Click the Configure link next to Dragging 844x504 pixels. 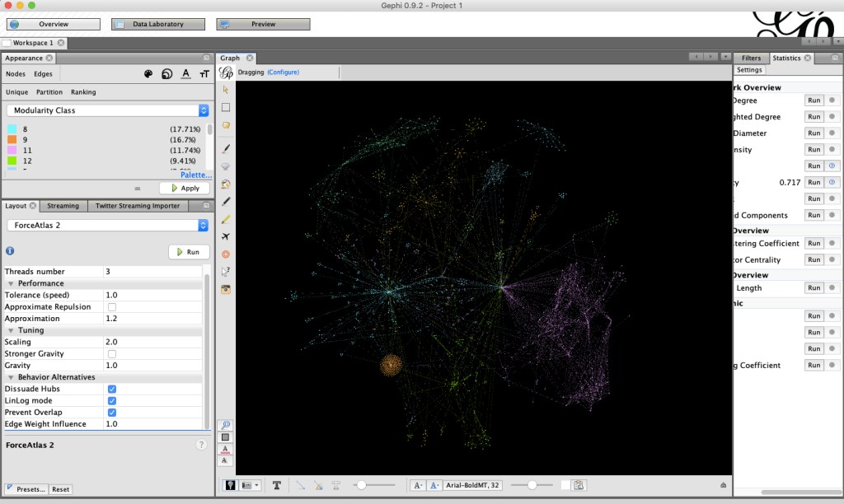[x=284, y=72]
